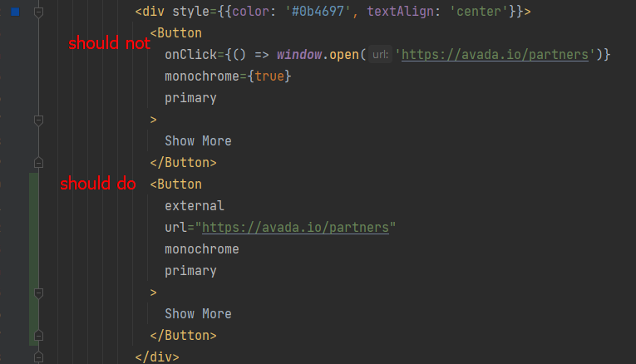Open the avada.io link inside window.open
Screen dimensions: 636x364
[x=495, y=55]
